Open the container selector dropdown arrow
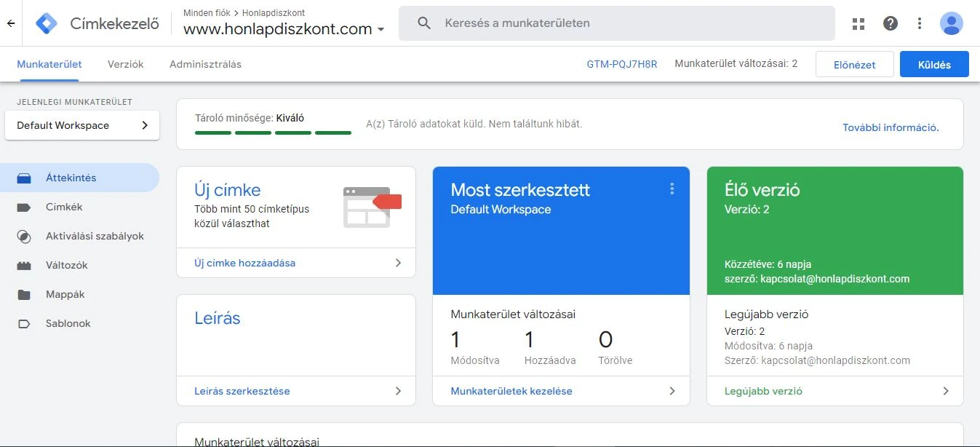 tap(381, 30)
